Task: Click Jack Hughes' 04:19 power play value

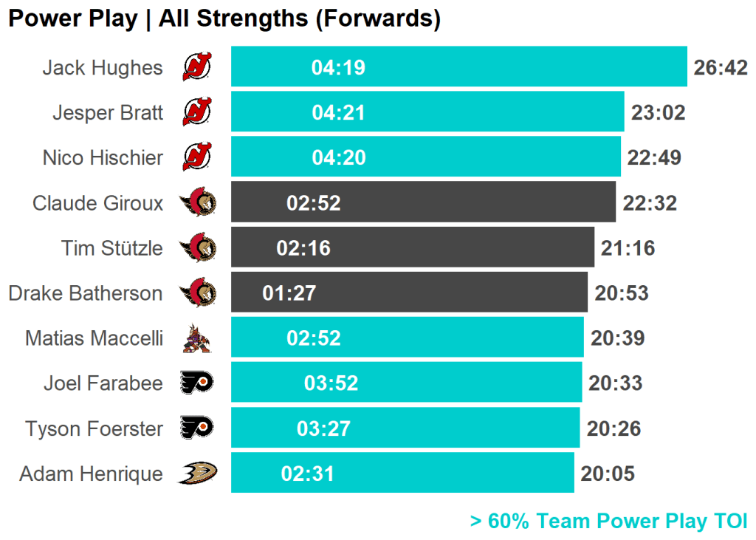Action: coord(338,68)
